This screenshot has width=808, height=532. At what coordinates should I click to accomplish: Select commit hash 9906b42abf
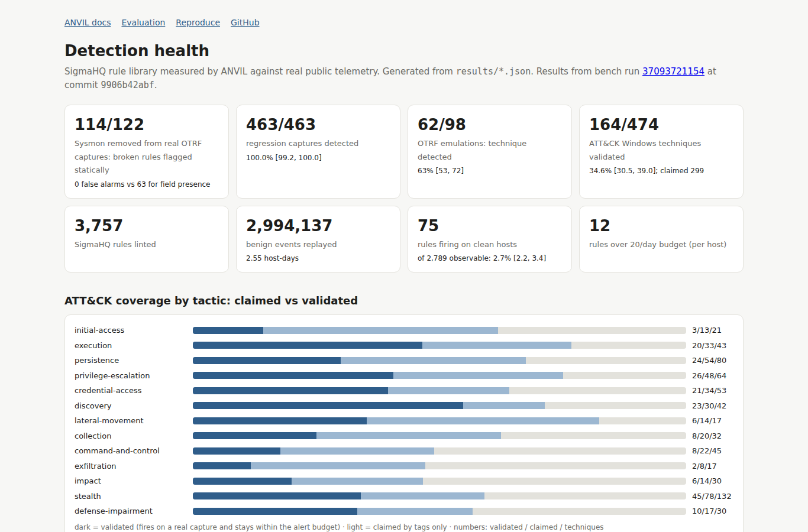tap(127, 85)
